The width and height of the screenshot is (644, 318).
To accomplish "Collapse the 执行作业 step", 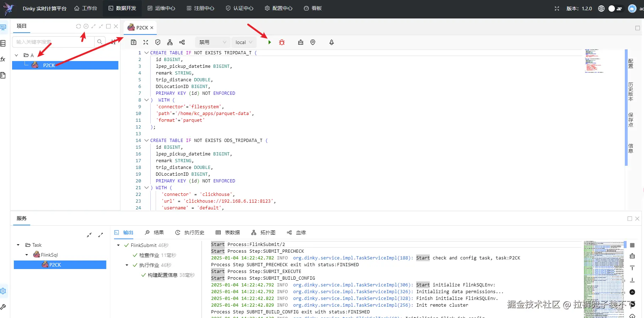I will [127, 265].
